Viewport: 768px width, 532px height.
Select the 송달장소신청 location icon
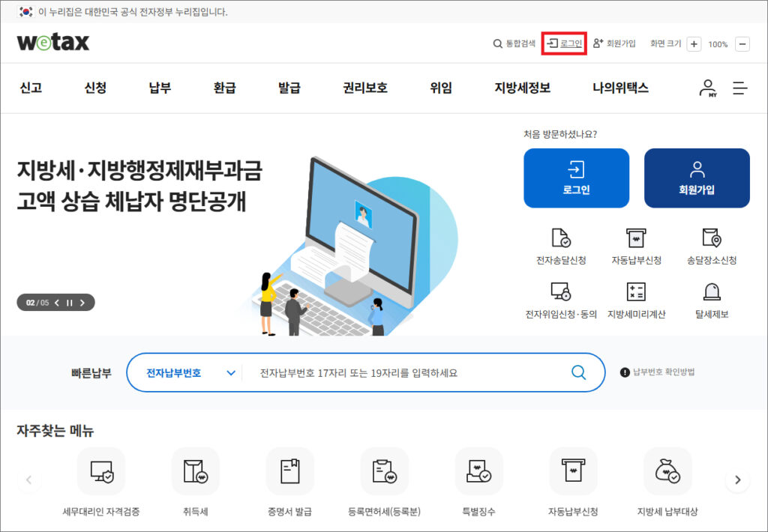pos(712,238)
